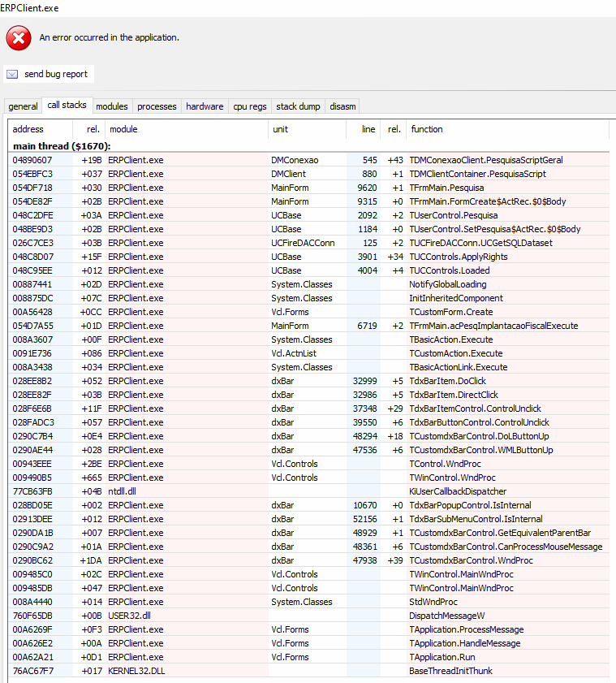
Task: Switch to the general tab
Action: point(23,106)
